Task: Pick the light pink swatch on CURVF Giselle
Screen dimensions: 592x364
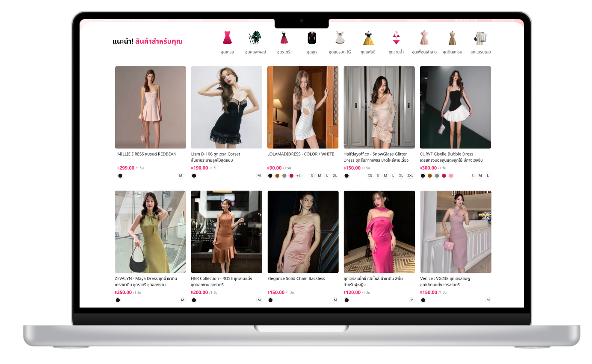Action: coord(451,176)
